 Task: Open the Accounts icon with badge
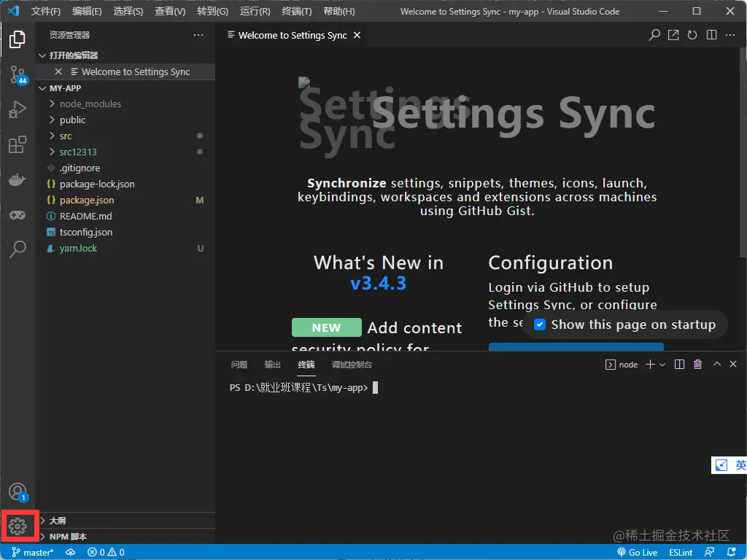click(x=18, y=492)
